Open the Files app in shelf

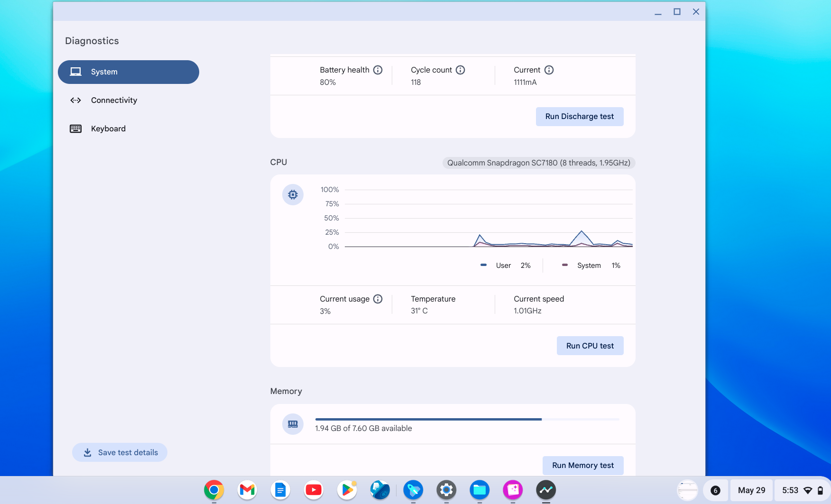tap(479, 490)
